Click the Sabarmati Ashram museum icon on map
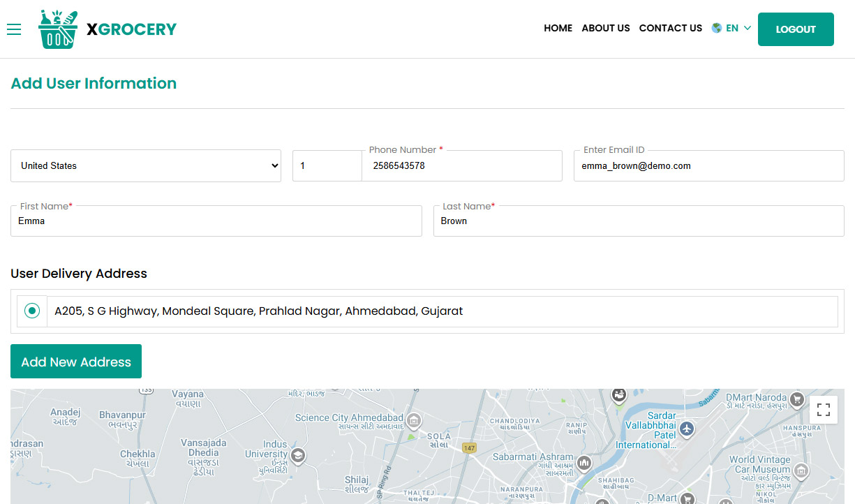The image size is (855, 504). pos(583,464)
